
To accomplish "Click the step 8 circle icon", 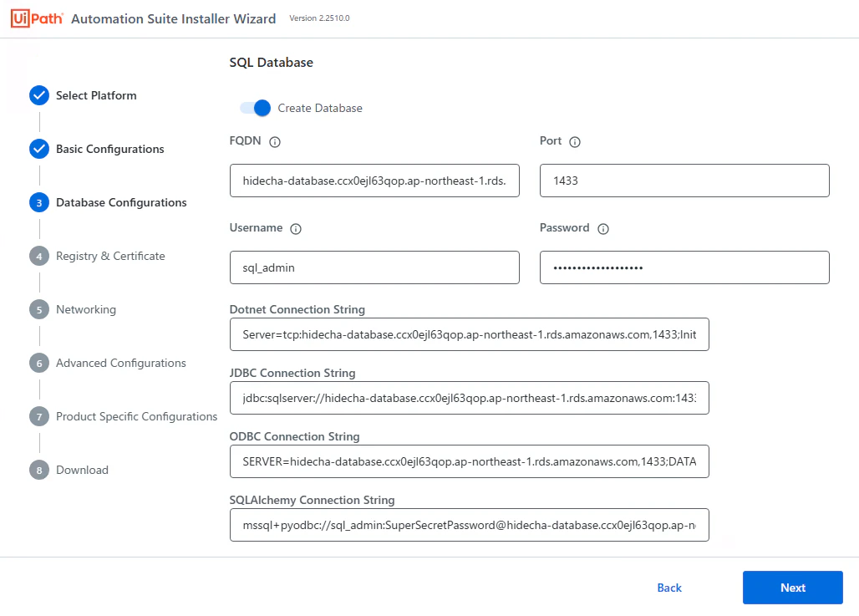I will point(39,471).
